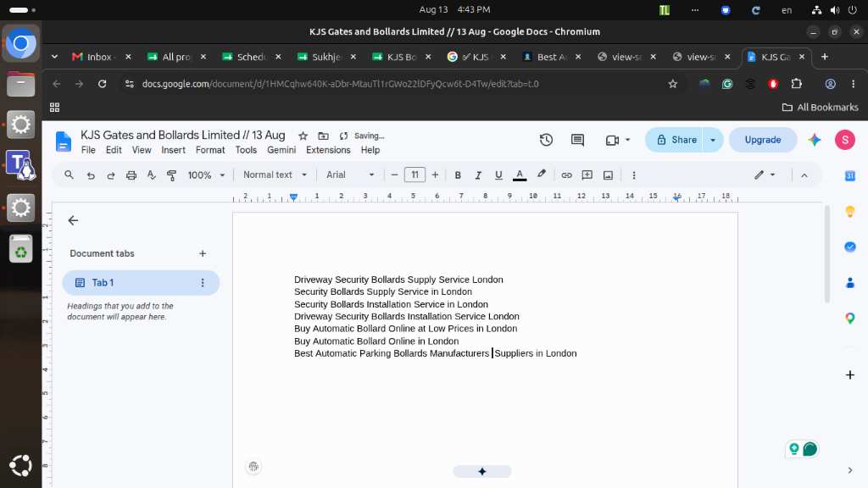The height and width of the screenshot is (488, 868).
Task: Toggle underline formatting
Action: (x=498, y=175)
